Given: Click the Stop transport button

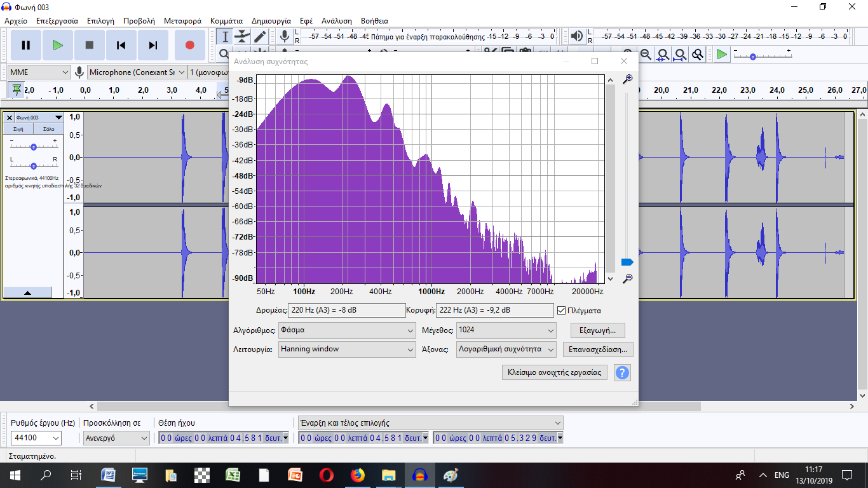Looking at the screenshot, I should point(90,45).
